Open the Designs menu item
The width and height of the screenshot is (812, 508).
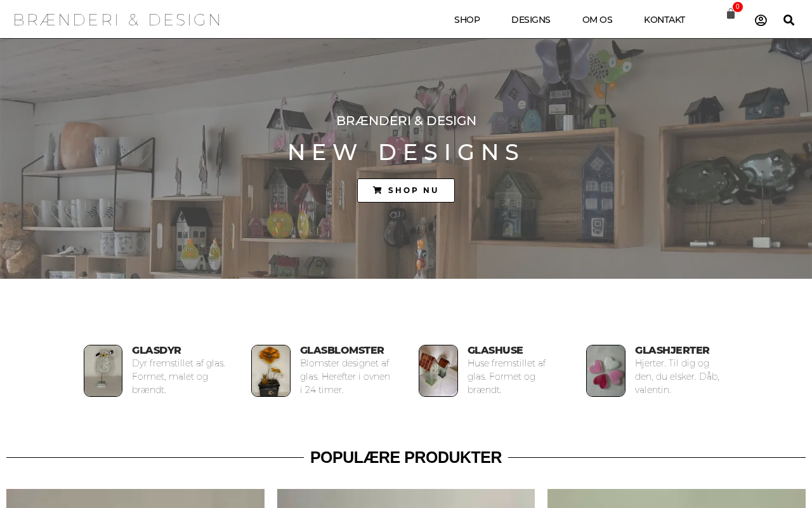(531, 20)
